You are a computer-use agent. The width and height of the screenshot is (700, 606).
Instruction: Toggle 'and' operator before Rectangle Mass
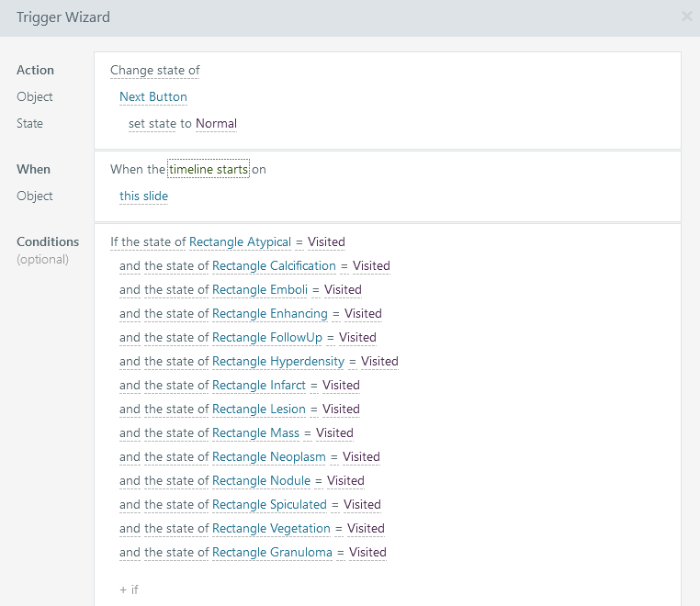coord(130,433)
